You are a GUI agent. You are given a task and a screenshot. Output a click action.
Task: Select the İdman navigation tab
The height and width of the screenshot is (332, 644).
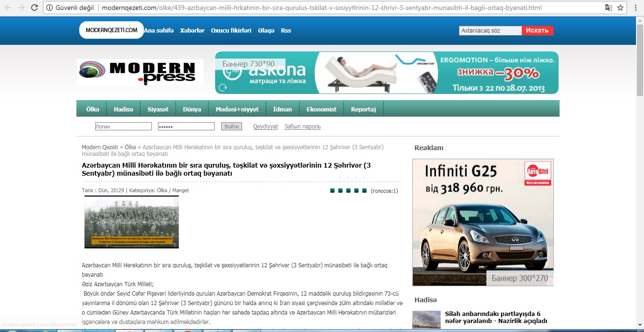[282, 109]
